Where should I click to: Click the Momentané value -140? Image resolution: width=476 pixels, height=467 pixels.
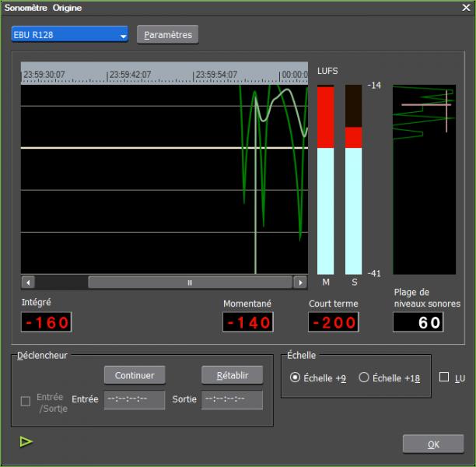click(x=248, y=322)
